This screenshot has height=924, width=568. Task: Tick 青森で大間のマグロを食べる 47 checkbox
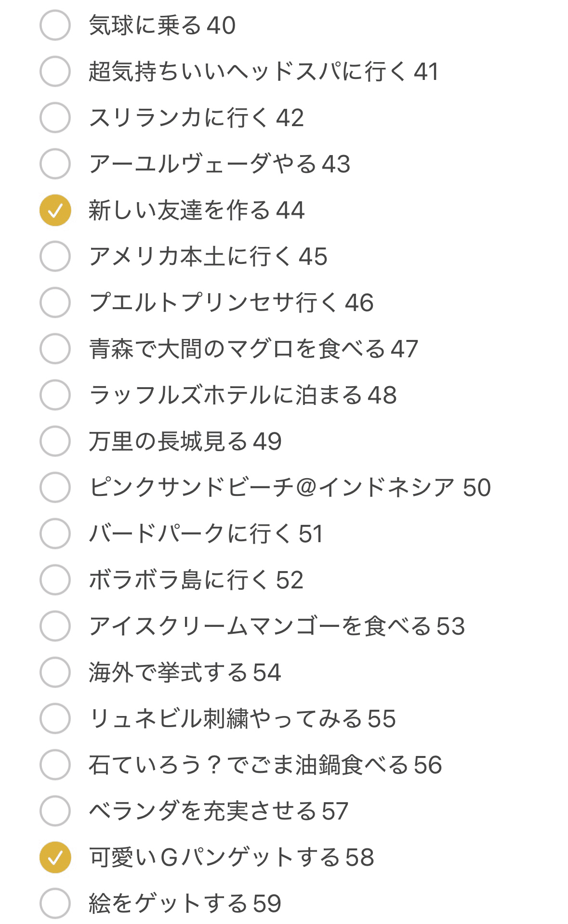click(x=55, y=349)
